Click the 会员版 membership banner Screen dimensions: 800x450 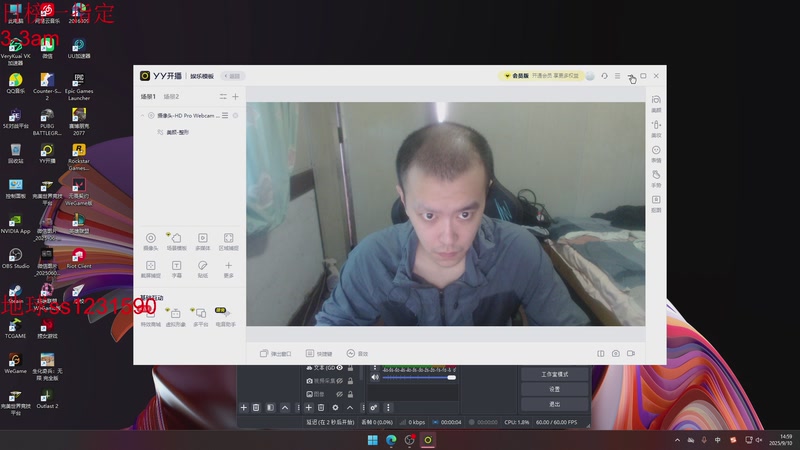tap(541, 76)
